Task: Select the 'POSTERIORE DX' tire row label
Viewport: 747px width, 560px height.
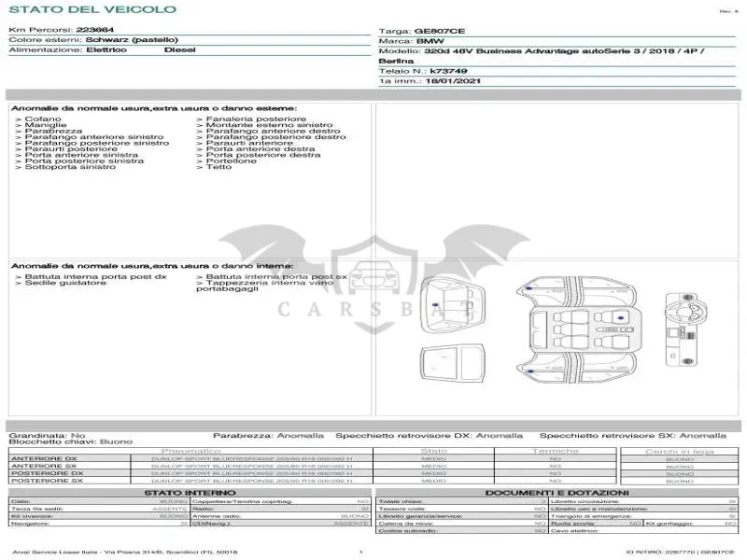Action: tap(48, 474)
